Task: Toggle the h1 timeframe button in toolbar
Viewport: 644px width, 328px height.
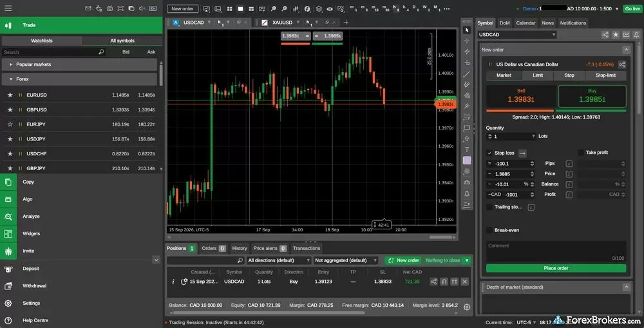Action: (395, 8)
